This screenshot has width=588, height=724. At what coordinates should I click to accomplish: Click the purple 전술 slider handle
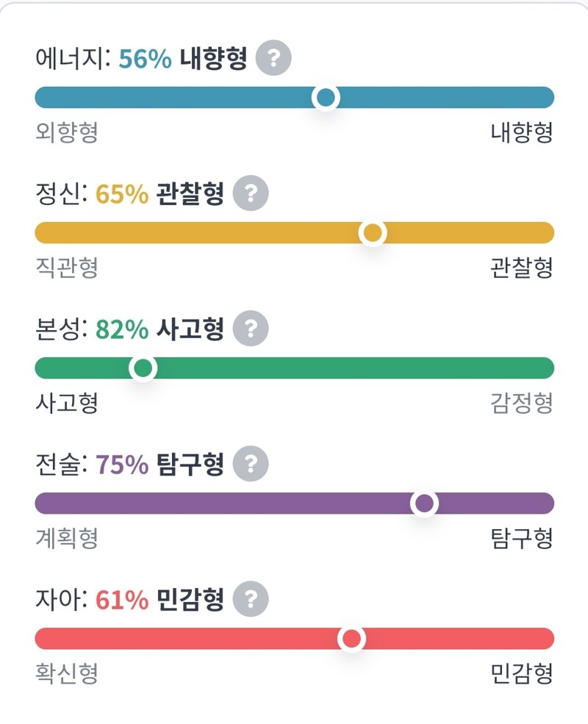424,503
